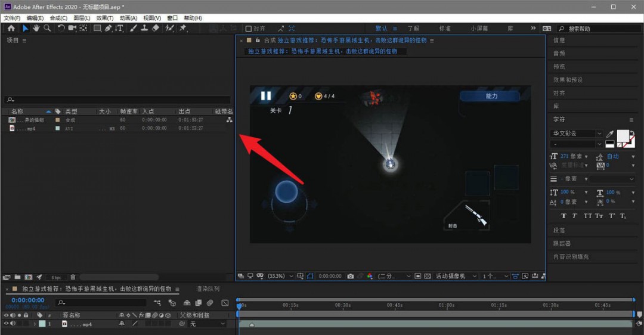Take a snapshot with the camera icon
The width and height of the screenshot is (644, 335).
pos(351,277)
